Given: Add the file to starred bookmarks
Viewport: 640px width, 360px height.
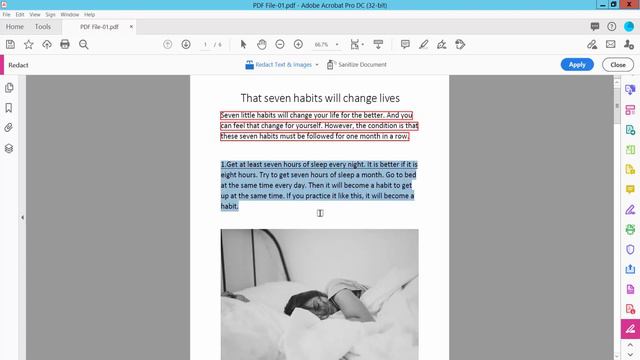Looking at the screenshot, I should (29, 44).
